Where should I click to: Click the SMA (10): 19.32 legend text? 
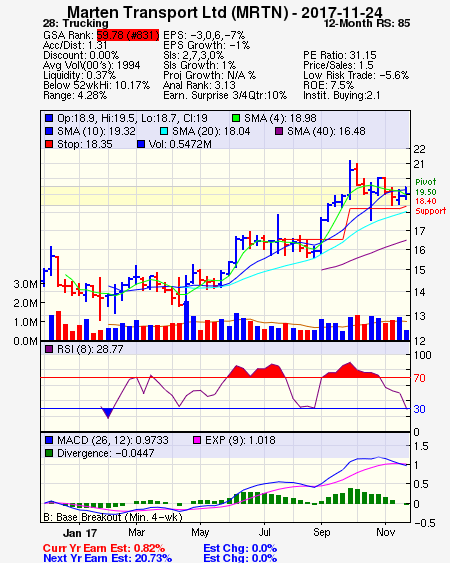tap(96, 131)
